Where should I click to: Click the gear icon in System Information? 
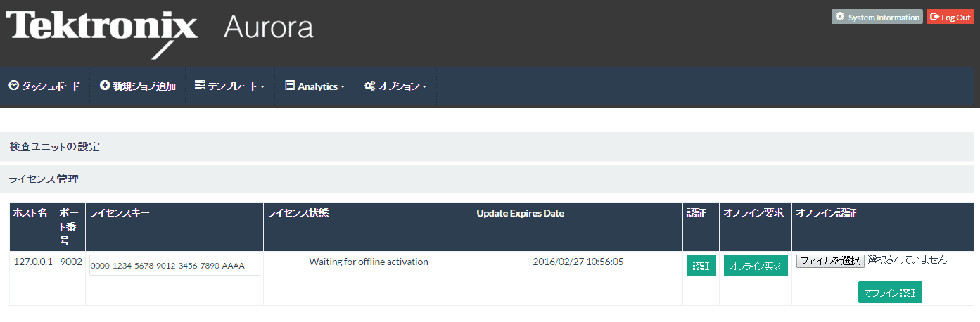point(839,17)
